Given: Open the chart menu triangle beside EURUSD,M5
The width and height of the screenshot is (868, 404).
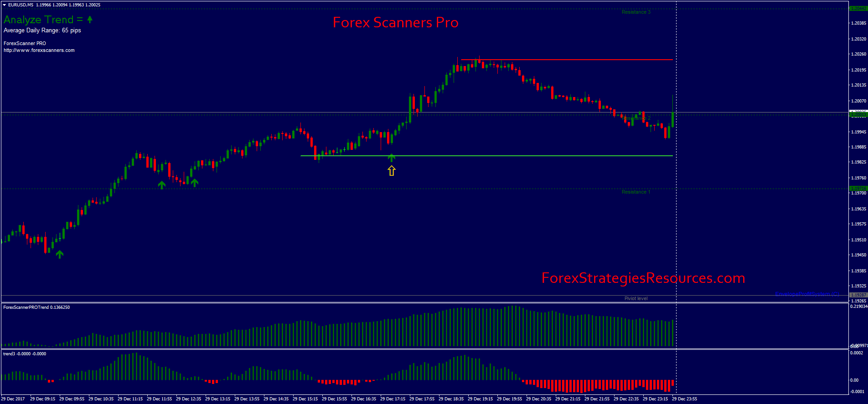Looking at the screenshot, I should (x=4, y=5).
